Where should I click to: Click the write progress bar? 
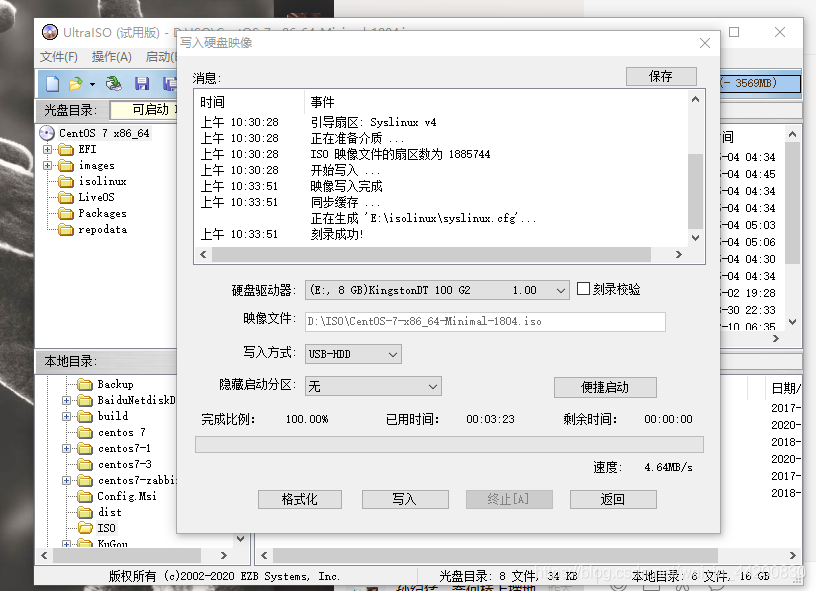pos(449,445)
